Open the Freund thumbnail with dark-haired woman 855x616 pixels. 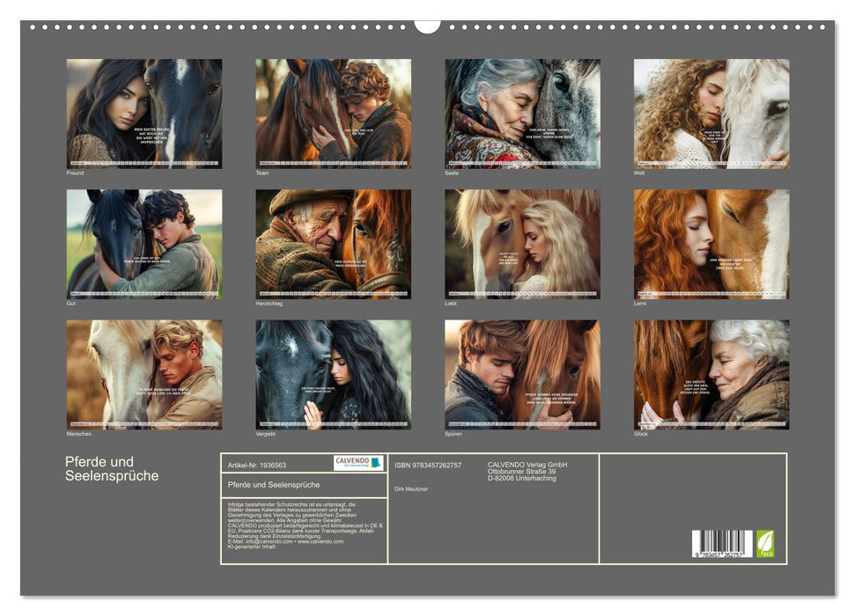(144, 114)
